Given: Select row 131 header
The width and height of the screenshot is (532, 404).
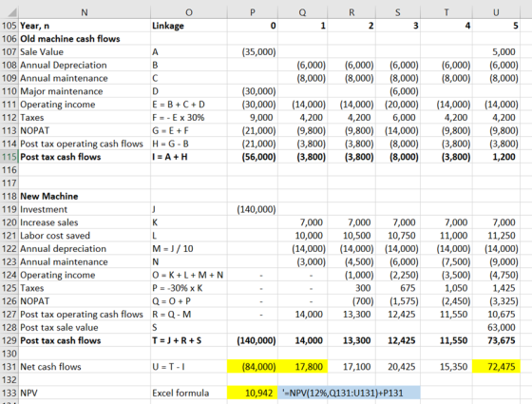Looking at the screenshot, I should coord(9,367).
